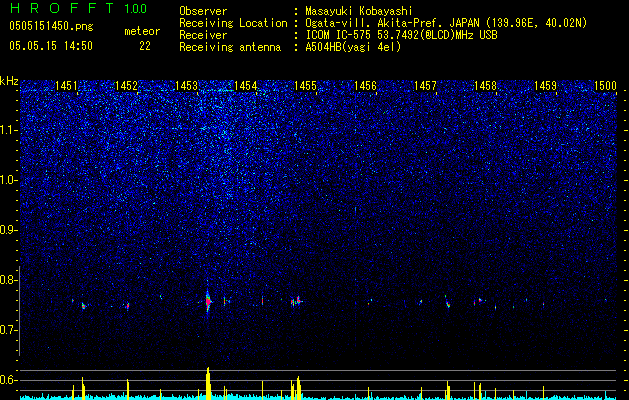The image size is (629, 400).
Task: Select the file name 0505151450.png
Action: 51,26
